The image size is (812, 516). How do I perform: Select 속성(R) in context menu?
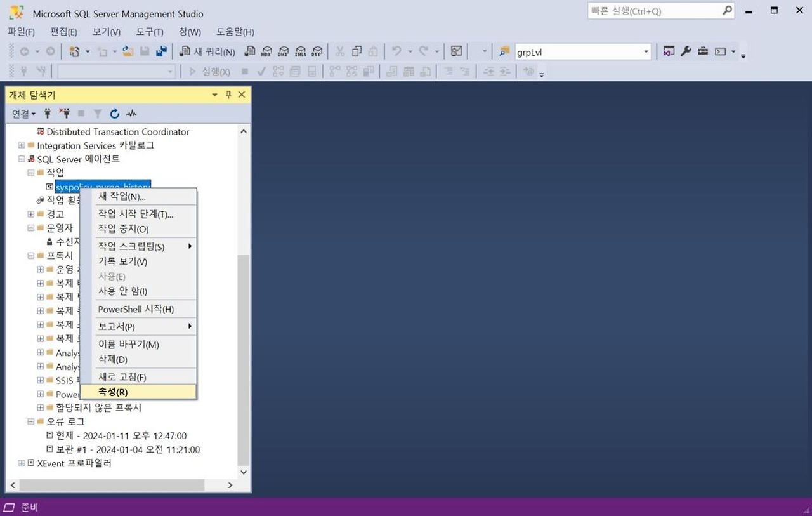138,392
